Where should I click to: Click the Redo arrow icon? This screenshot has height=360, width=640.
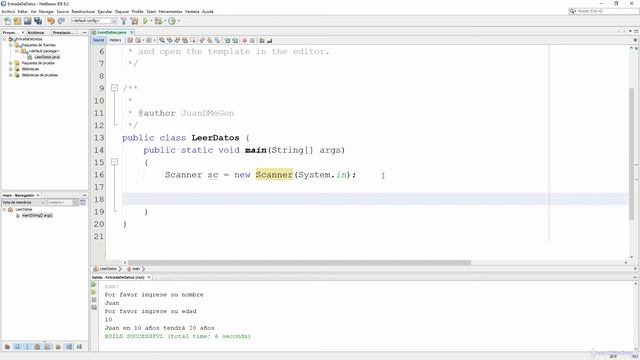(x=61, y=21)
